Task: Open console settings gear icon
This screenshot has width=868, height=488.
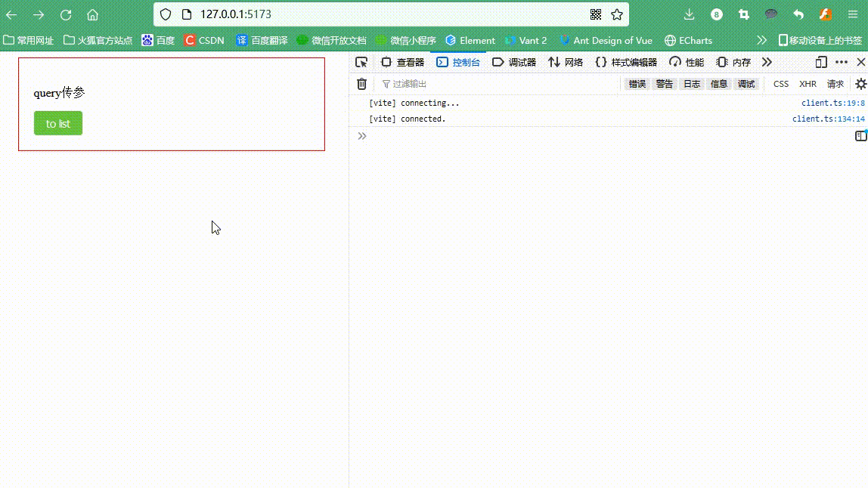Action: (860, 84)
